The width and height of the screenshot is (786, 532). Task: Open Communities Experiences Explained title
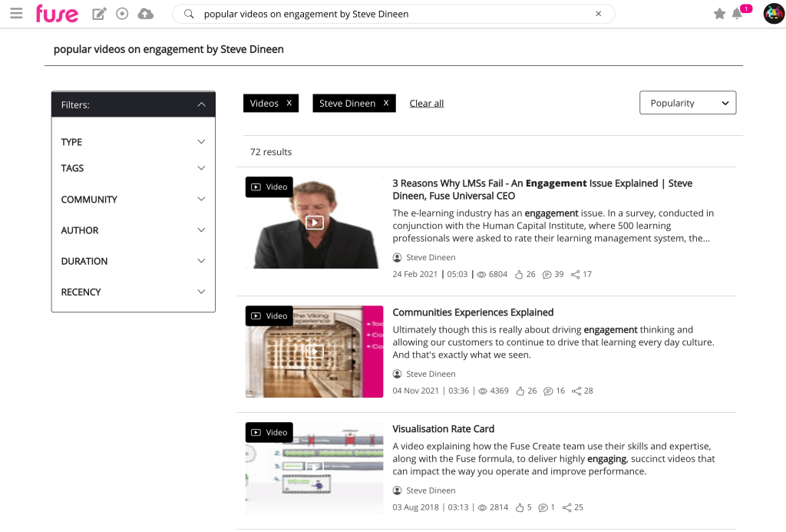point(473,312)
